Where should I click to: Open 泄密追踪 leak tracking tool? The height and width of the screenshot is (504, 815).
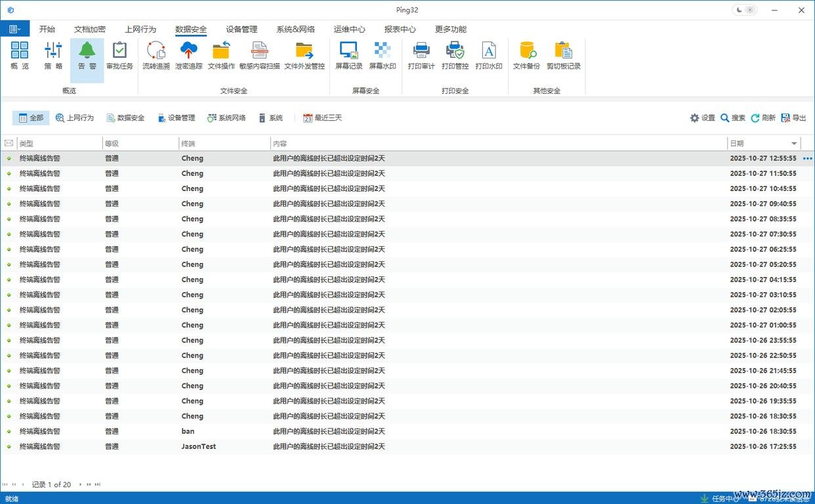[189, 56]
